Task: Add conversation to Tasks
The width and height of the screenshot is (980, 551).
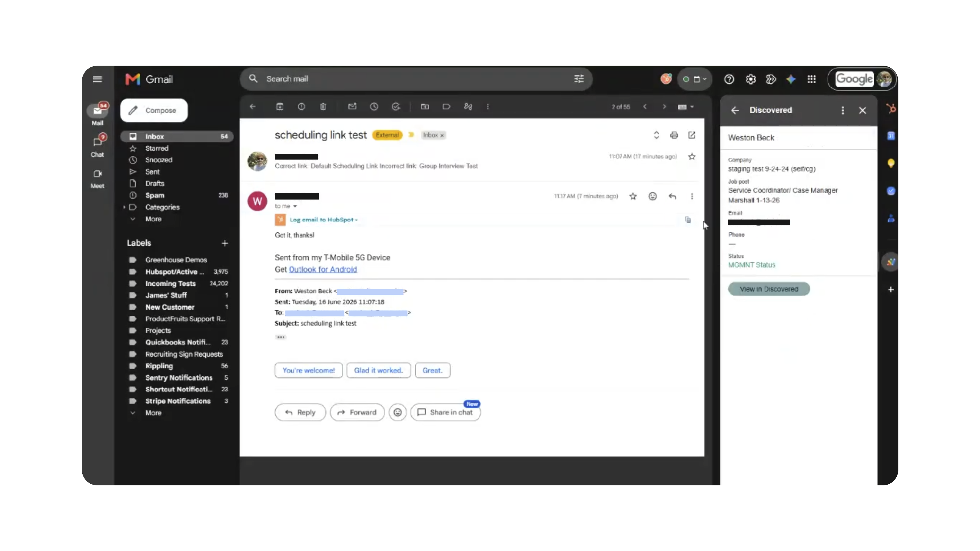Action: 396,107
